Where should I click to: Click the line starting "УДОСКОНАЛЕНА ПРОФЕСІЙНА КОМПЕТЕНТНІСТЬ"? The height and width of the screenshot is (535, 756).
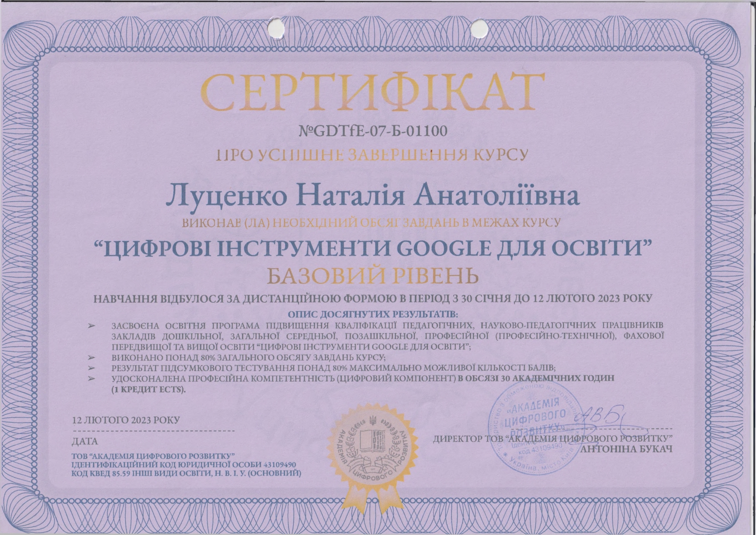pyautogui.click(x=363, y=378)
